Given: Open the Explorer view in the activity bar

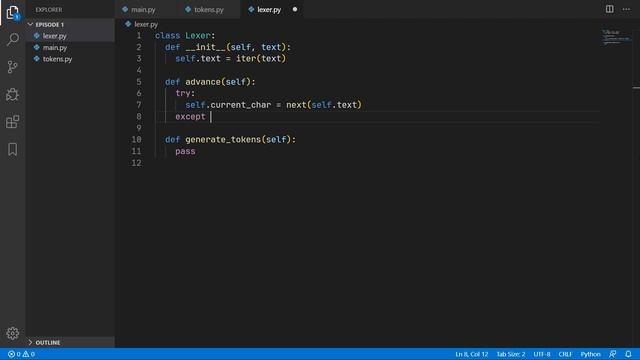Looking at the screenshot, I should coord(13,13).
